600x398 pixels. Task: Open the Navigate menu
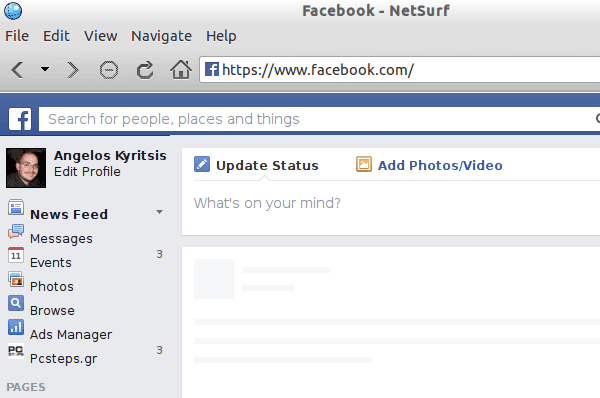point(161,36)
